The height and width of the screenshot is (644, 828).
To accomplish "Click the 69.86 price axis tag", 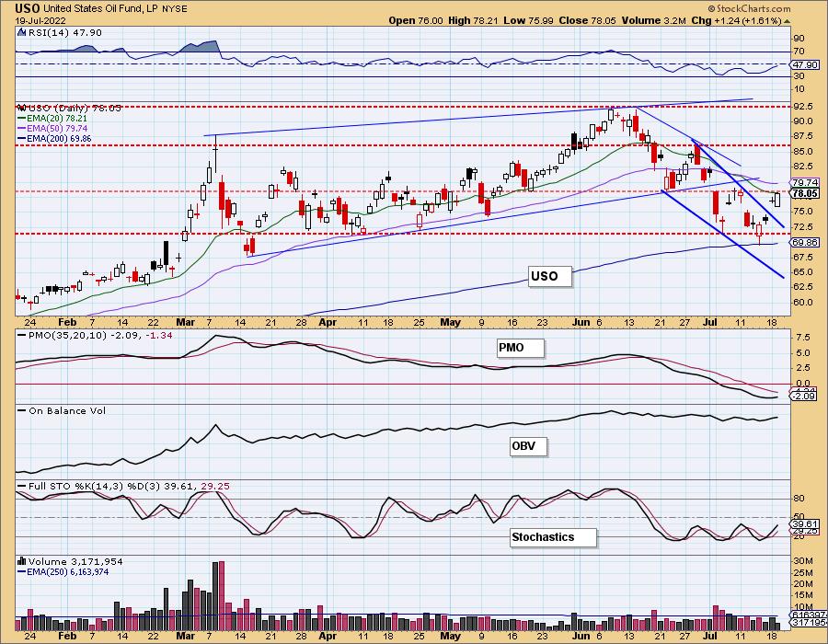I will (x=805, y=242).
